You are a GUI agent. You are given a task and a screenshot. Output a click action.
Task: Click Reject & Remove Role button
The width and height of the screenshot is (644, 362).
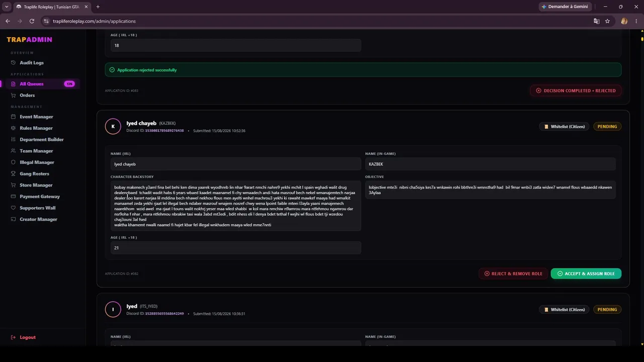point(513,274)
